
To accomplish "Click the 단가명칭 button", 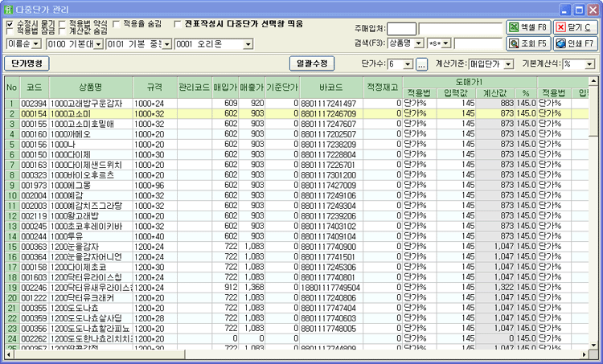I will (x=27, y=63).
